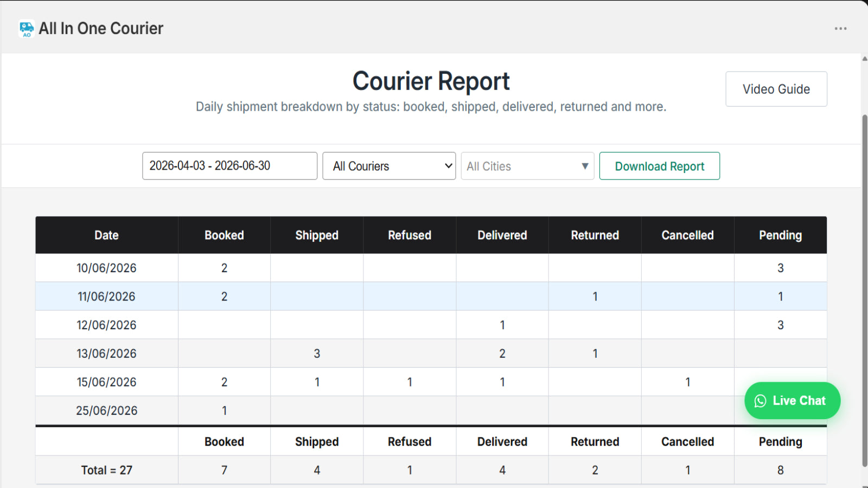Click the daily shipment breakdown subtitle

pos(431,107)
